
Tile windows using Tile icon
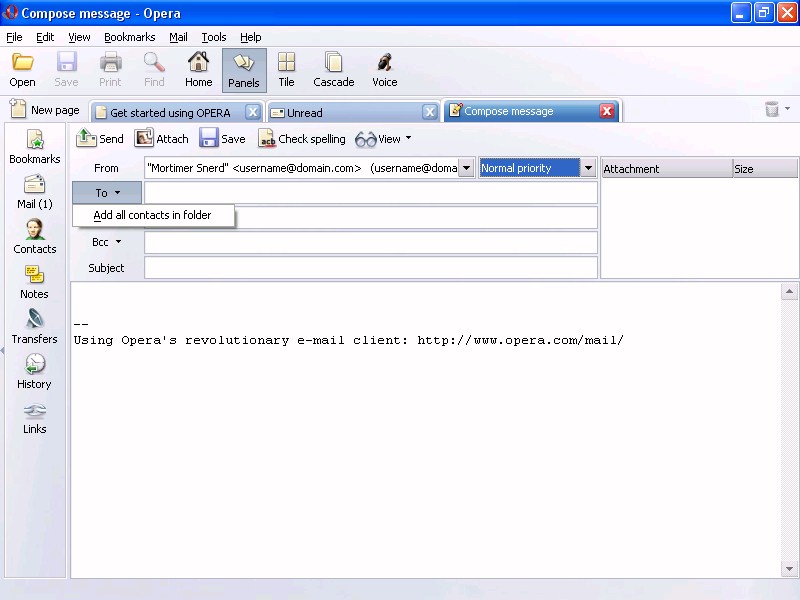[x=286, y=70]
